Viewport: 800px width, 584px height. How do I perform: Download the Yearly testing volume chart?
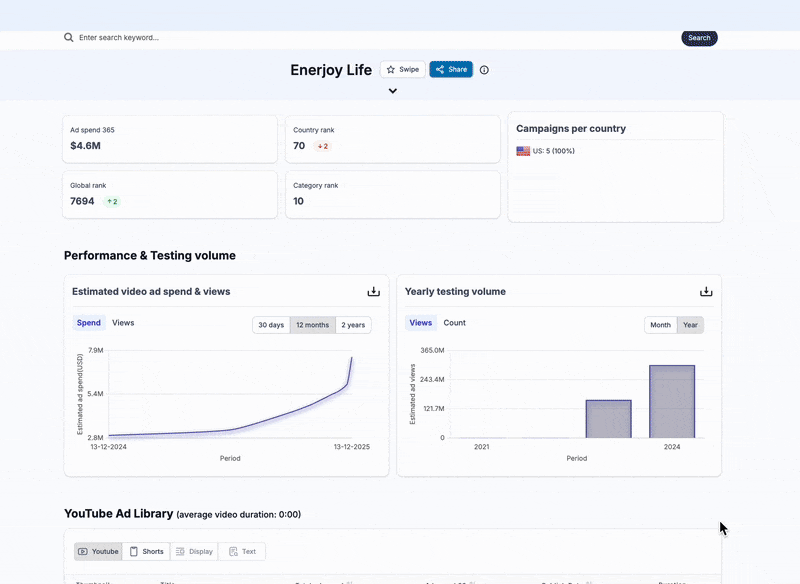[705, 292]
